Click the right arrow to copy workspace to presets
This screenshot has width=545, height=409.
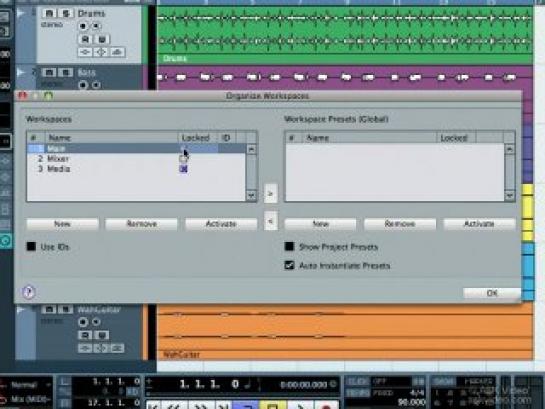[x=271, y=193]
